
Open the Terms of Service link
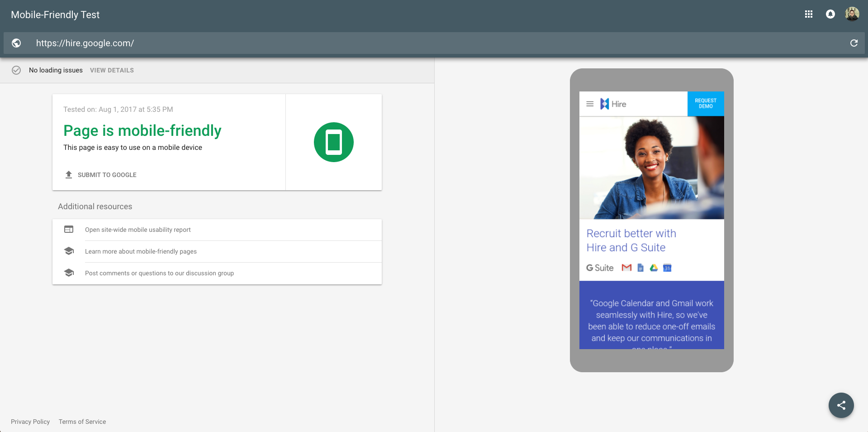[x=82, y=422]
